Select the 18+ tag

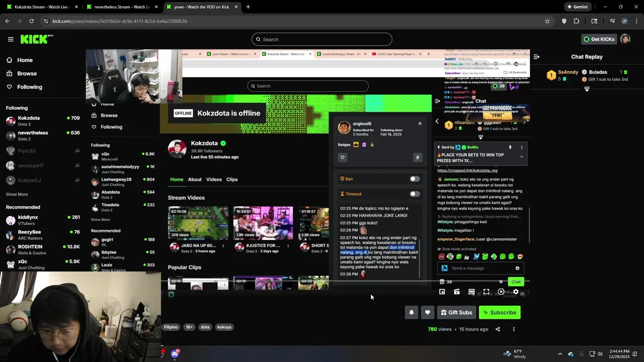click(189, 327)
